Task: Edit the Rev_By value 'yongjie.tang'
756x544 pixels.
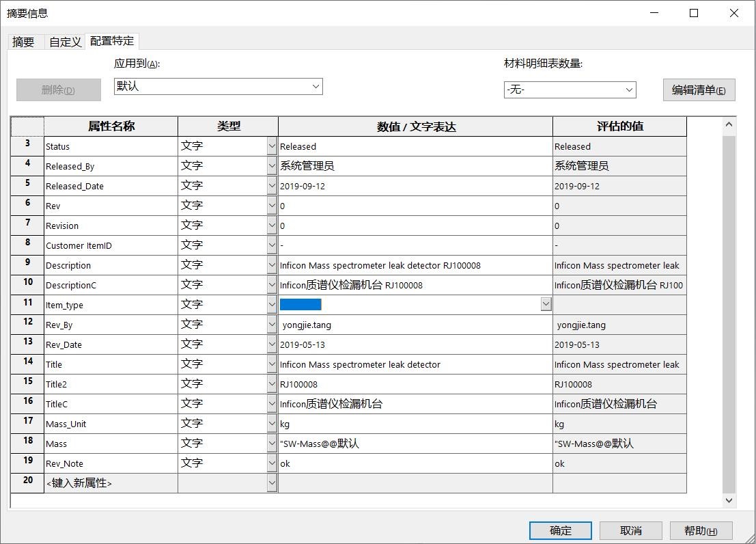Action: point(415,325)
